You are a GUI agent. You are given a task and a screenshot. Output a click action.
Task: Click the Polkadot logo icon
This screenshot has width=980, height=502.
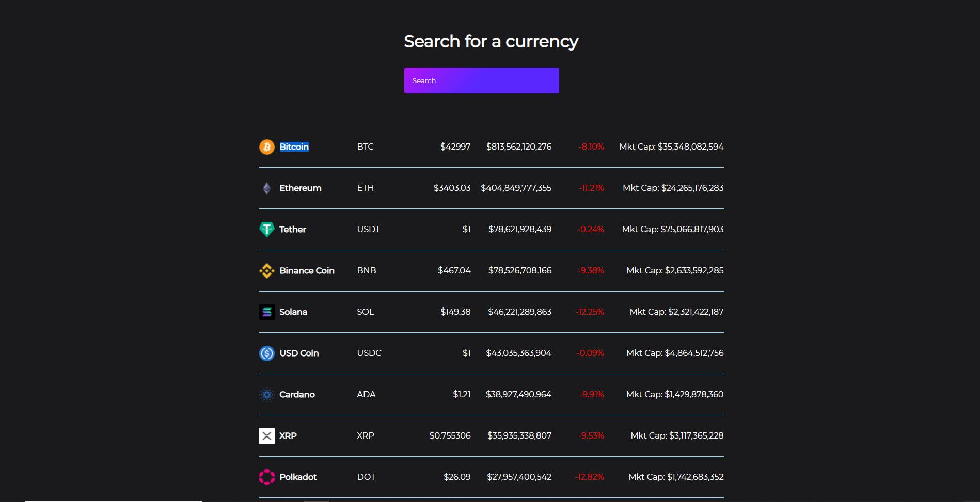pyautogui.click(x=266, y=477)
